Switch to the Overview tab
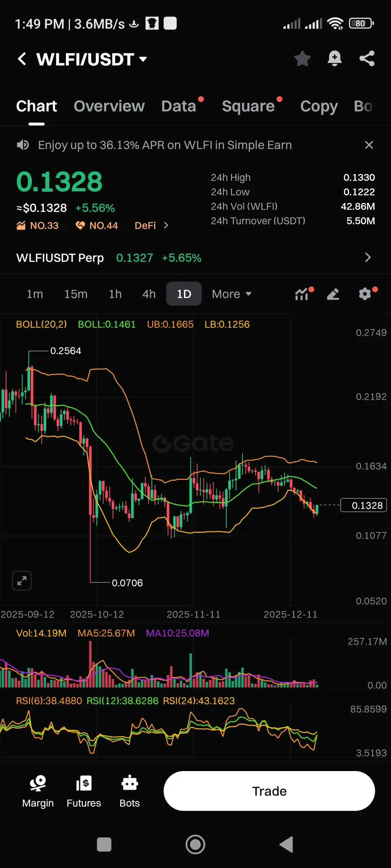The image size is (391, 868). pos(109,106)
